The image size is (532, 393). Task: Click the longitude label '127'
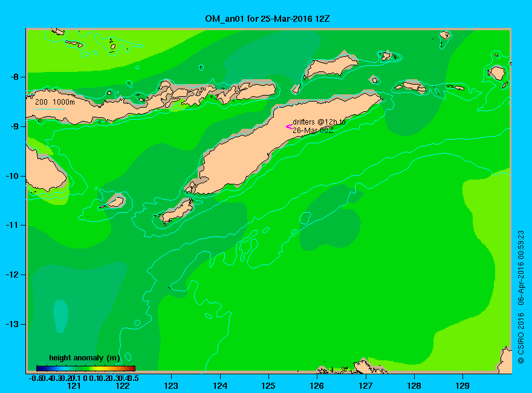click(365, 386)
